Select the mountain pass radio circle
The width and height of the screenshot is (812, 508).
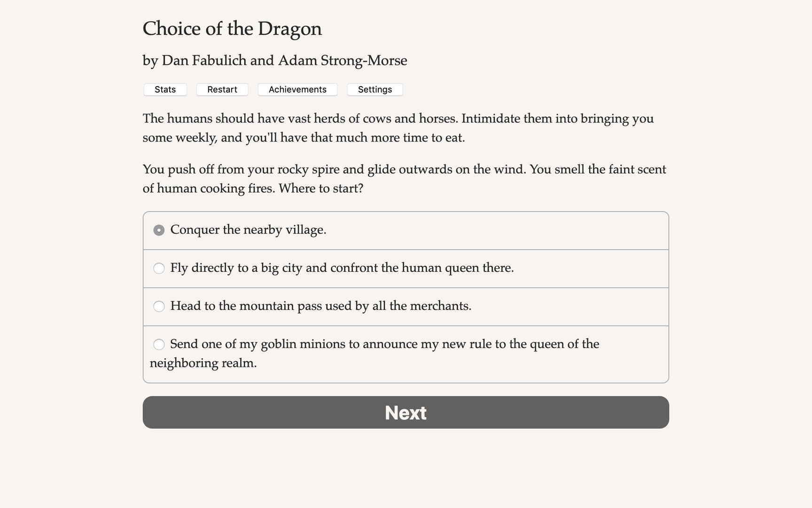pos(159,306)
